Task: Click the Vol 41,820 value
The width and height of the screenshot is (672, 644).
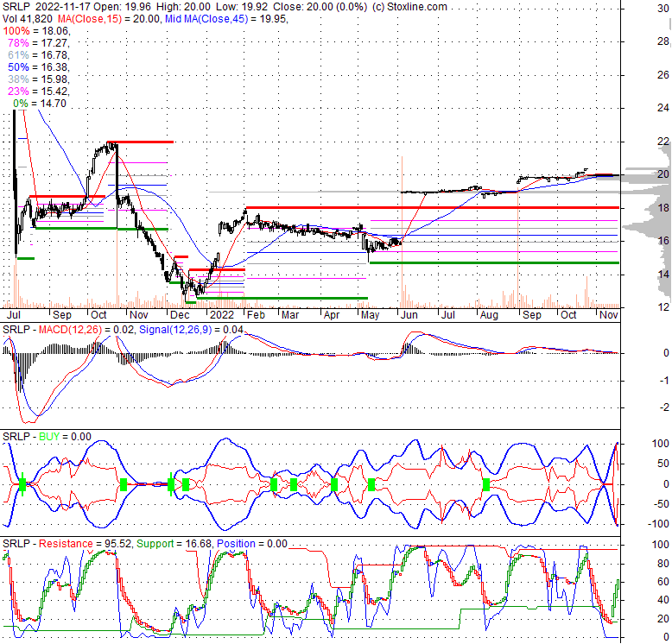Action: point(28,19)
